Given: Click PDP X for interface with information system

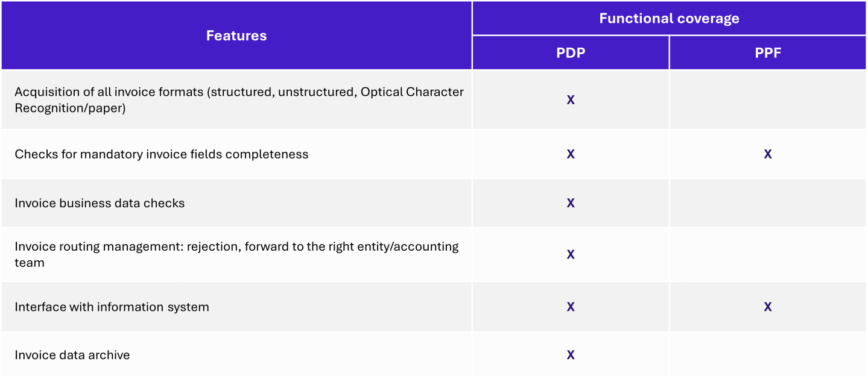Looking at the screenshot, I should (571, 307).
